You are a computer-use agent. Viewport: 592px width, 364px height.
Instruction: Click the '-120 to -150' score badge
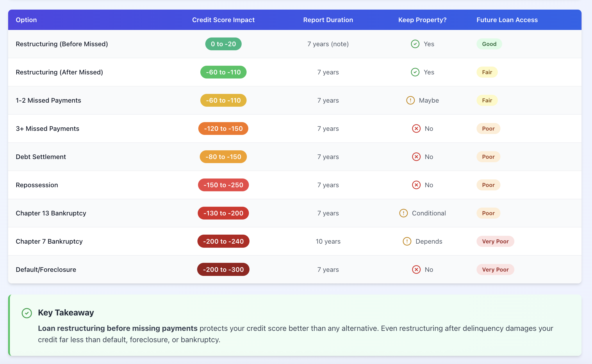[x=223, y=129]
